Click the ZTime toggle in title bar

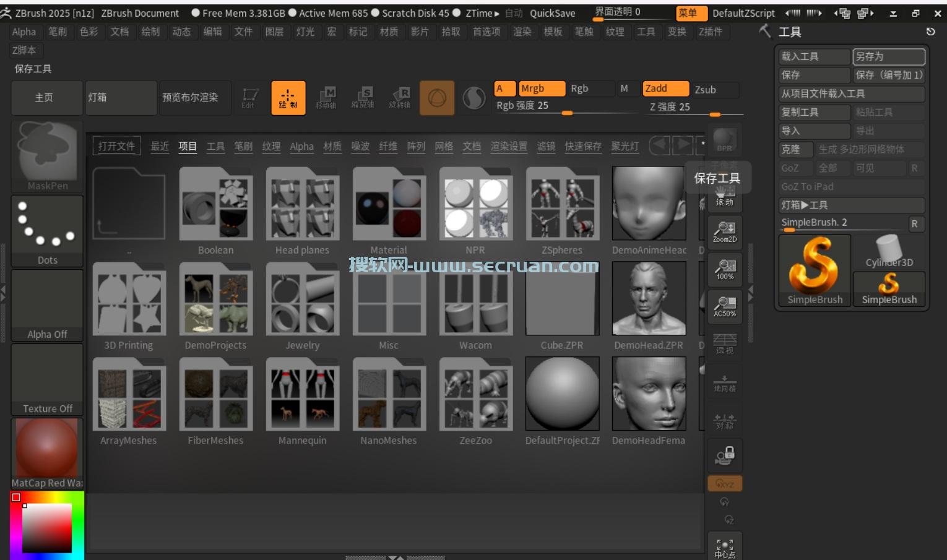click(x=482, y=13)
